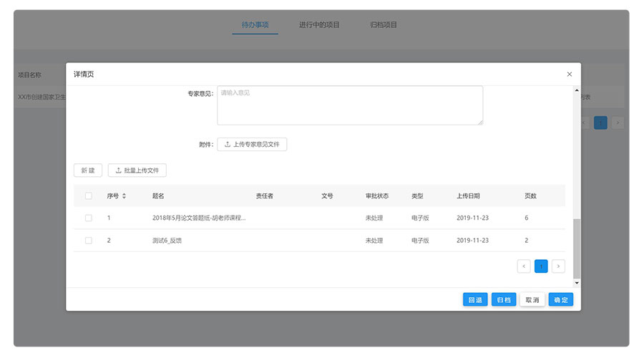Click the dialog scrollbar down arrow
Image resolution: width=644 pixels, height=358 pixels.
pos(577,283)
